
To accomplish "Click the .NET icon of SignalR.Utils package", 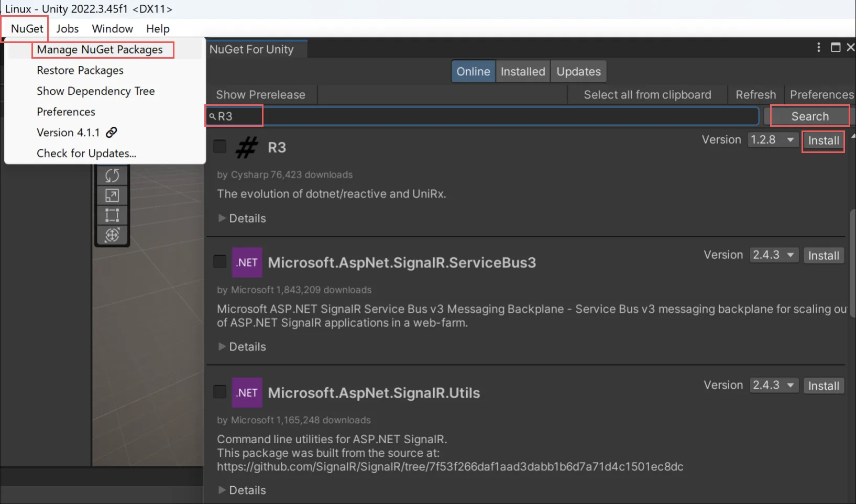I will point(247,393).
